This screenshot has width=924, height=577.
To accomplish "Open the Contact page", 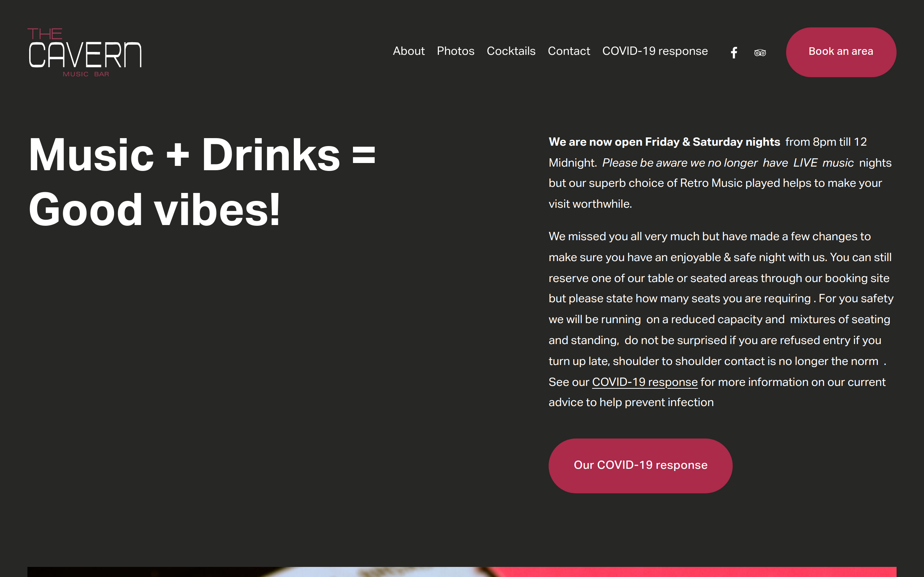I will click(569, 51).
